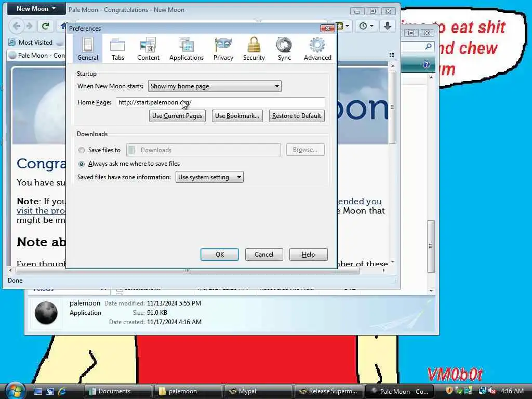
Task: Click the security shield tray icon
Action: pyautogui.click(x=449, y=391)
